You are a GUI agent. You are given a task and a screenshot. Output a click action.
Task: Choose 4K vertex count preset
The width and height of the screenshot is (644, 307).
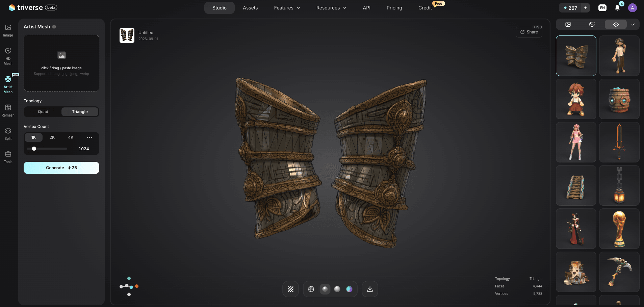[x=71, y=137]
